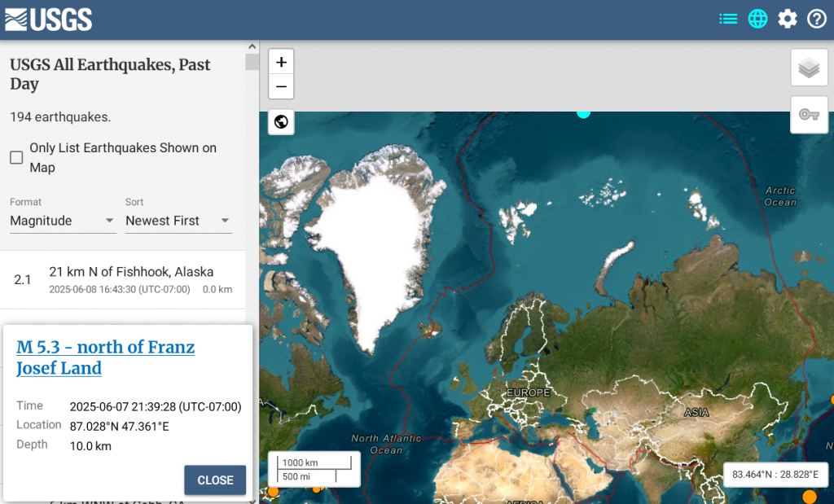Click the EUROPE label on the map
Screen dimensions: 834x504
(528, 392)
